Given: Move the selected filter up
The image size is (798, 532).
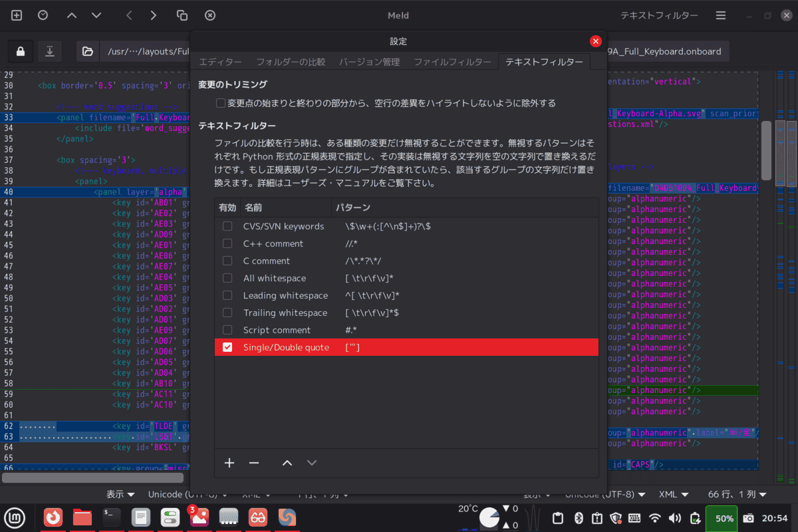Looking at the screenshot, I should pos(287,463).
